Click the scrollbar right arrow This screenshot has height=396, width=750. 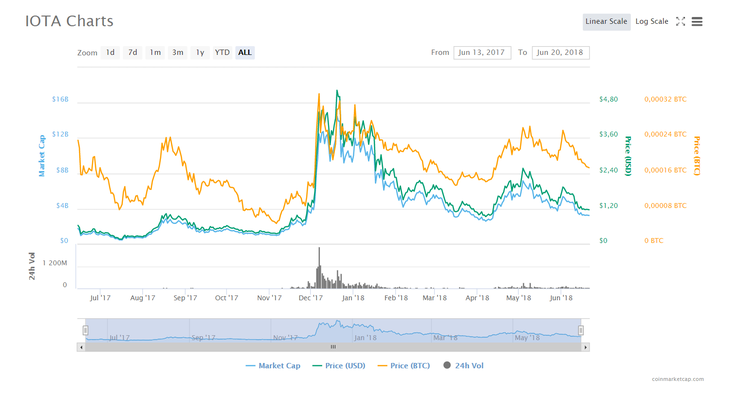(x=585, y=347)
